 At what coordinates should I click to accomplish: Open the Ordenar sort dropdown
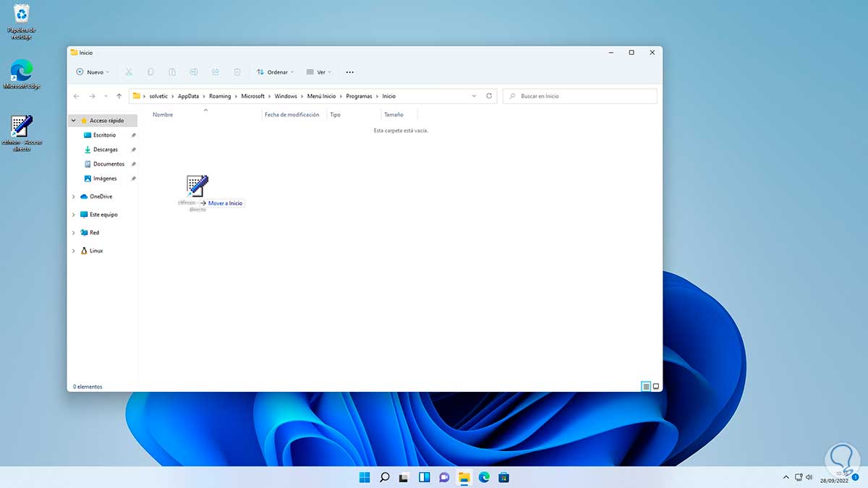275,72
